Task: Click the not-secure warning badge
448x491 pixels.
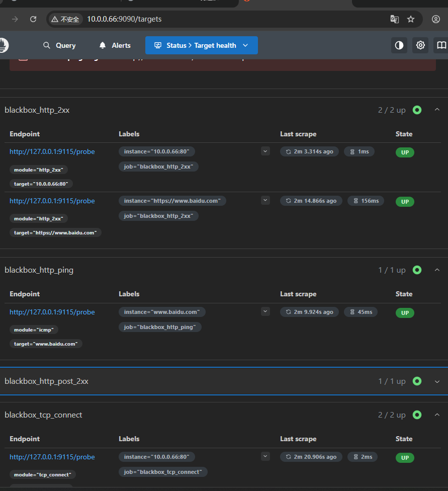Action: [x=65, y=19]
